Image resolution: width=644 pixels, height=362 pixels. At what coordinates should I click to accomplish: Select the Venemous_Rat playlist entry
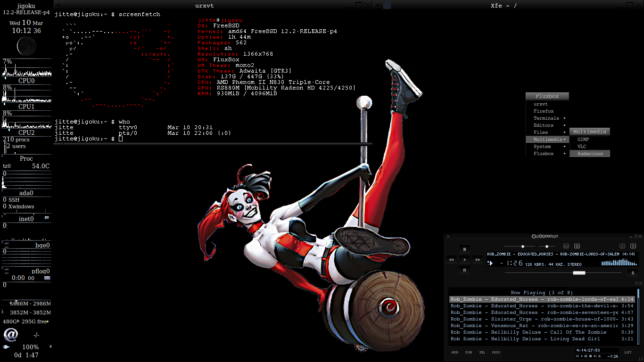pos(542,326)
